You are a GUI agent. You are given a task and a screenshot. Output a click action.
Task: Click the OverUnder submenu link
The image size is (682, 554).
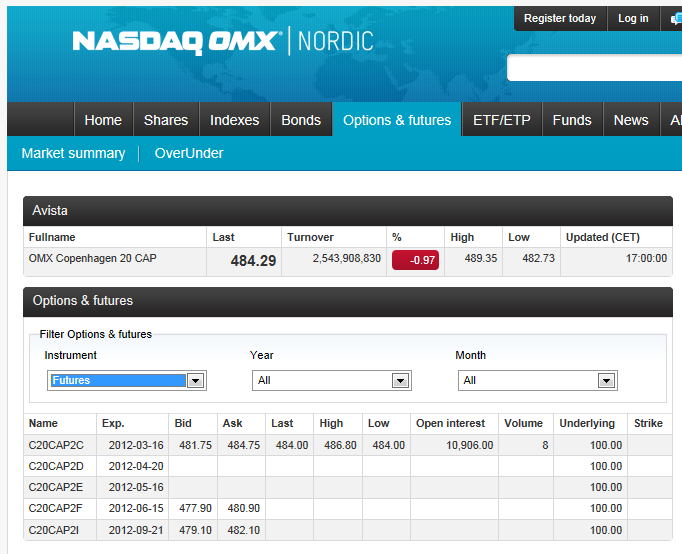[189, 153]
